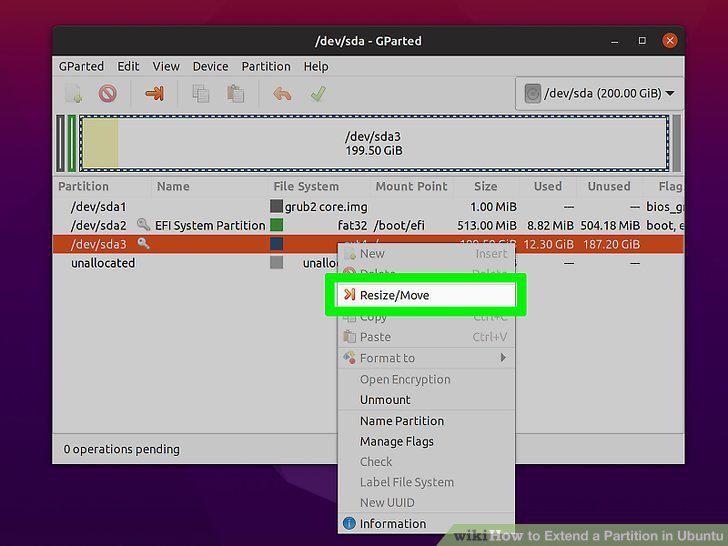Screen dimensions: 728x546
Task: Click the File System column header
Action: pos(306,186)
